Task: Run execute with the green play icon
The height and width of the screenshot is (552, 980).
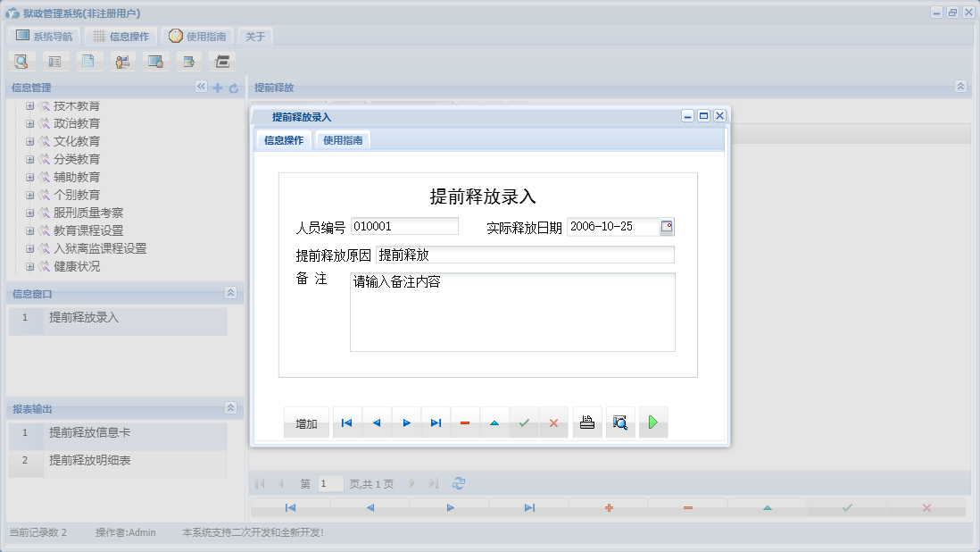Action: point(652,422)
